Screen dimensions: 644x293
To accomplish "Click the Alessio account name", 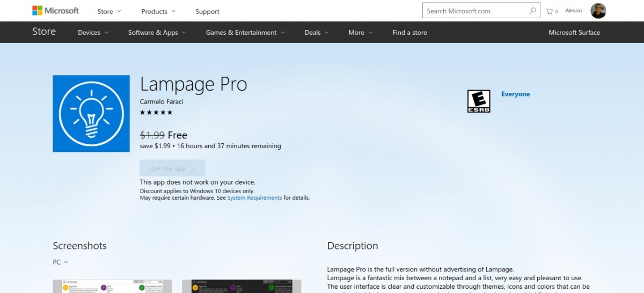I will pyautogui.click(x=574, y=11).
